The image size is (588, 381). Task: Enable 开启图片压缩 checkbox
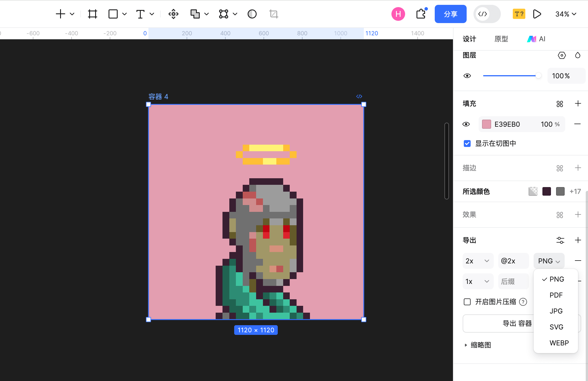467,302
